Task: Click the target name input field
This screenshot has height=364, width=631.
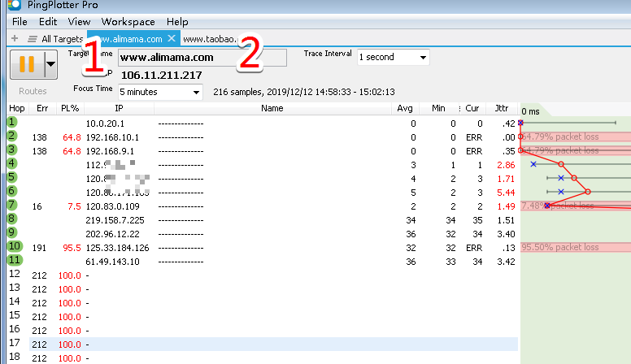Action: coord(202,58)
